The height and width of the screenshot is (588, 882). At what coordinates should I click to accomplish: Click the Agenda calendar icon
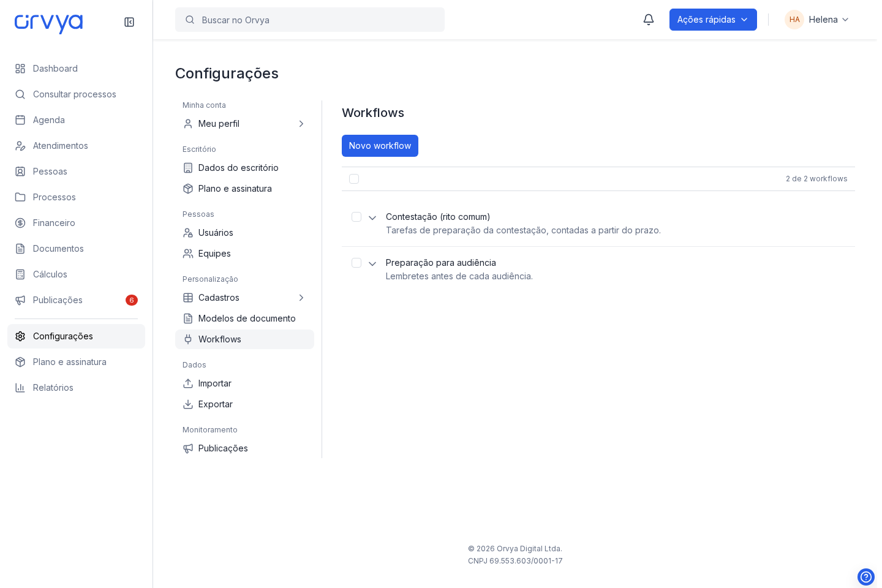20,120
